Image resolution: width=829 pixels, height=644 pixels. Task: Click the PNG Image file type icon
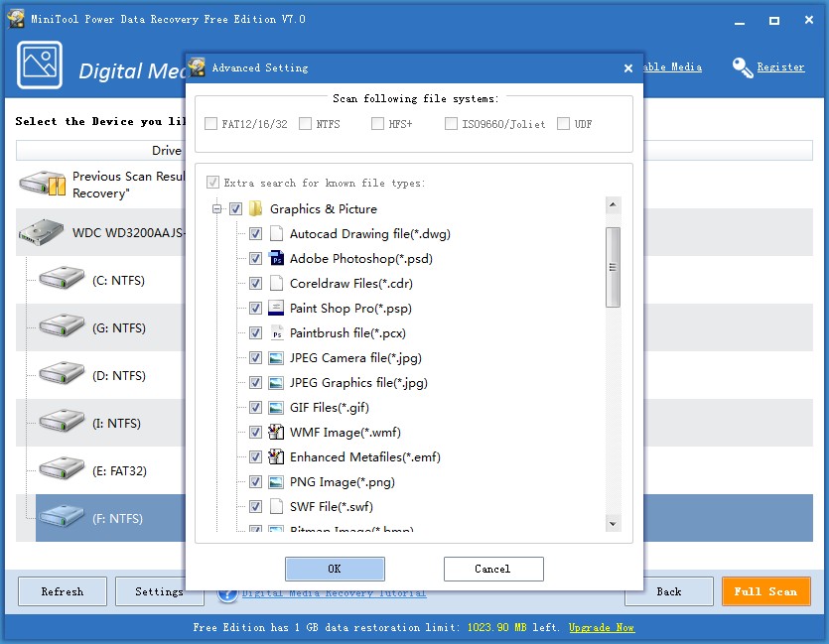[276, 481]
